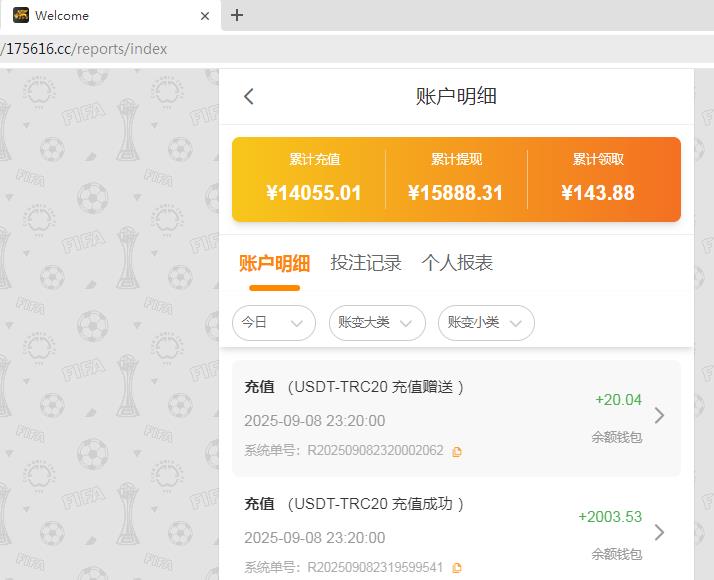714x580 pixels.
Task: Open details arrow for +2003.53 record
Action: tap(659, 533)
